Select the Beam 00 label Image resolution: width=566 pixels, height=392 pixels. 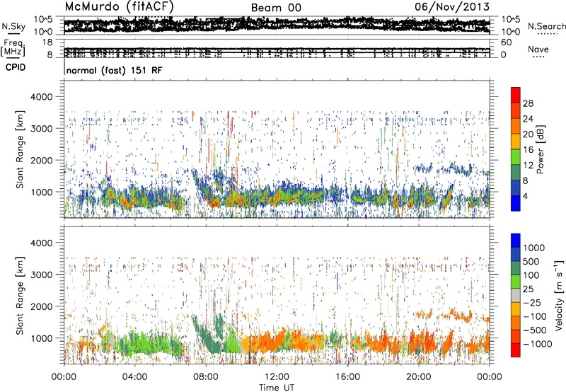[x=276, y=8]
